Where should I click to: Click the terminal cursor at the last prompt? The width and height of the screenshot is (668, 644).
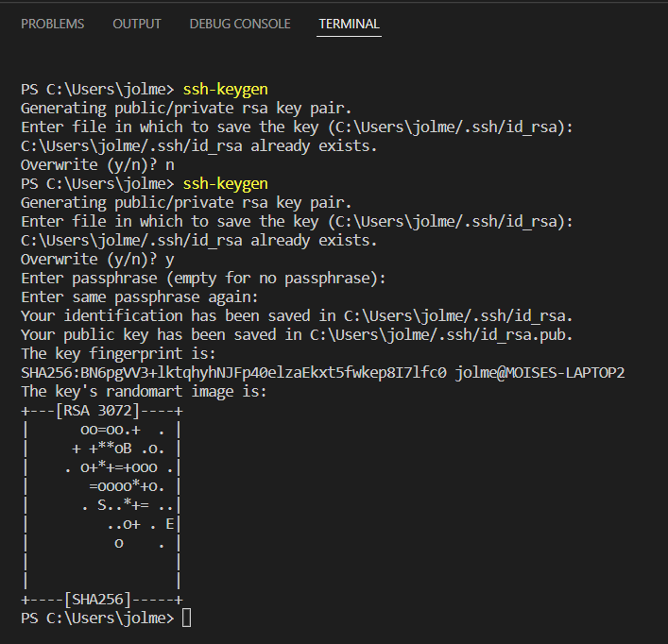tap(186, 618)
